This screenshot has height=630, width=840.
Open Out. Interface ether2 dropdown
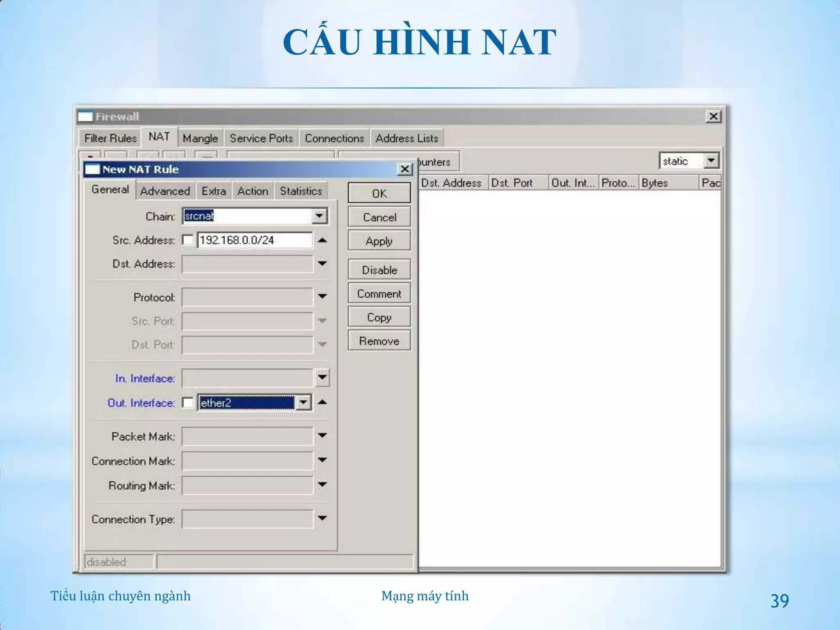pos(304,402)
